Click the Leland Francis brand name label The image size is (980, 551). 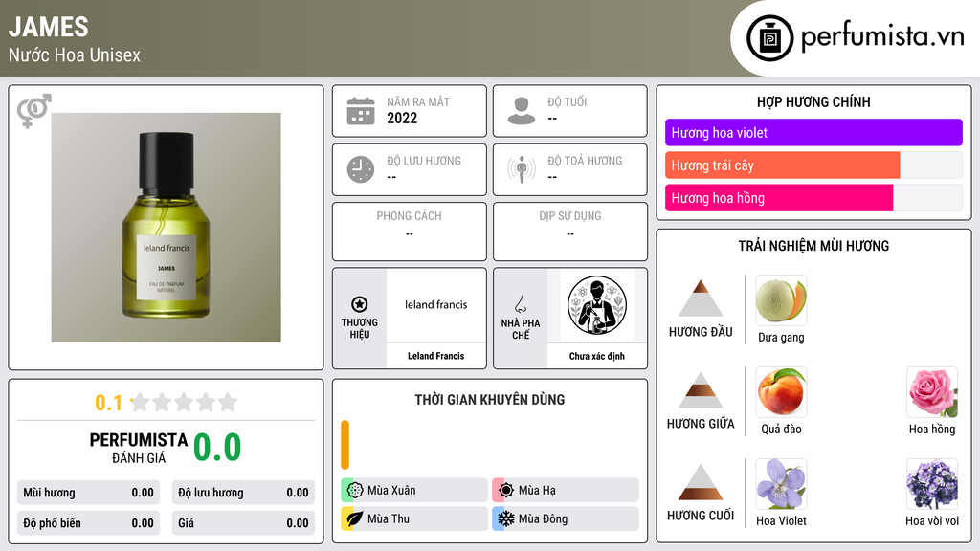point(435,356)
